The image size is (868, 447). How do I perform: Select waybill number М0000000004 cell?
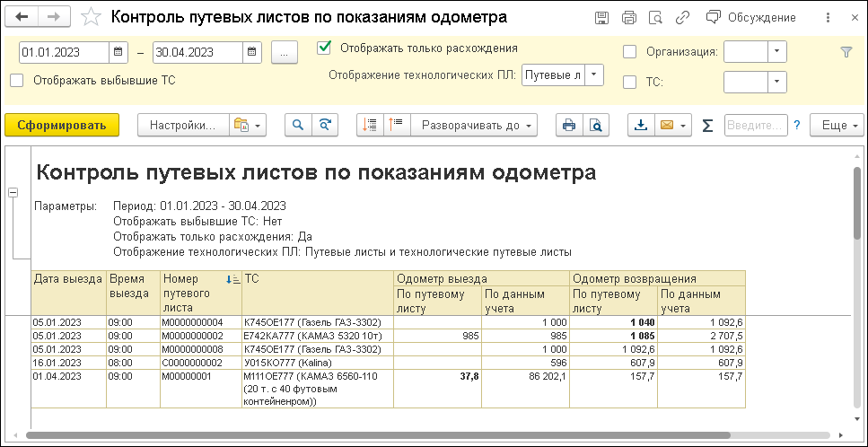point(201,322)
